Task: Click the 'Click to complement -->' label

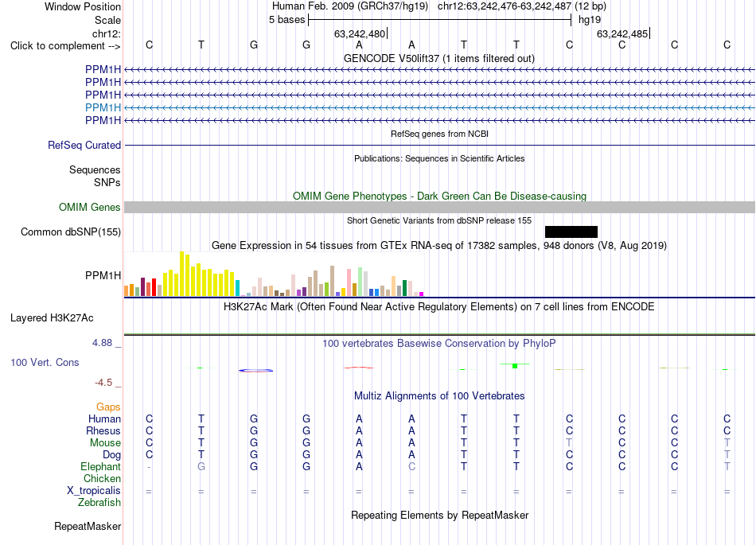Action: (x=65, y=46)
